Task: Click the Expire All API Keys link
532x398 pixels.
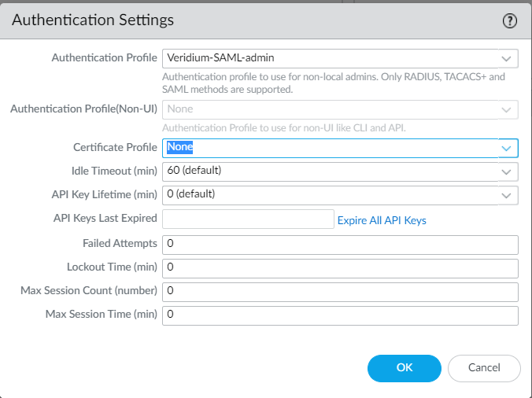Action: pos(382,220)
